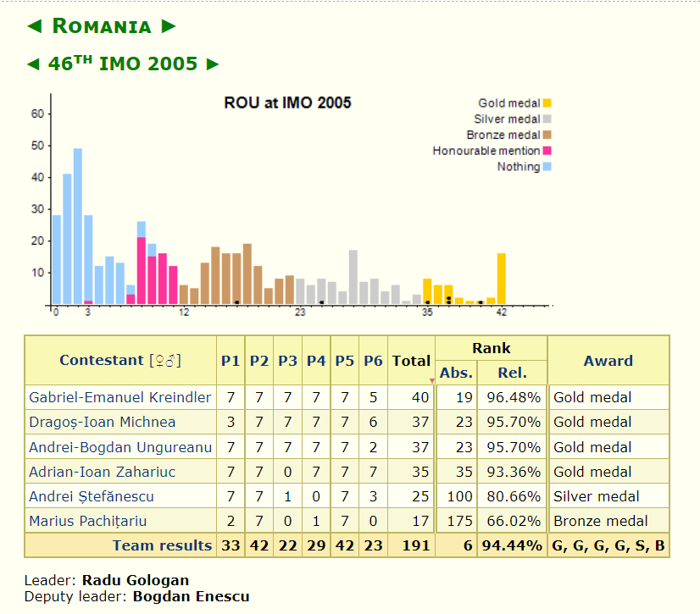700x614 pixels.
Task: Select leader name Radu Gologan
Action: click(x=136, y=580)
